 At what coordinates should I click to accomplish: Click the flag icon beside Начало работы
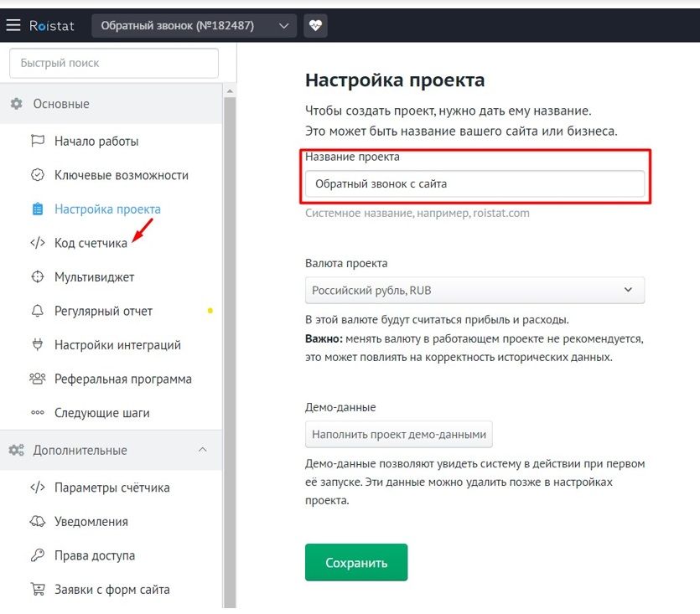(38, 141)
